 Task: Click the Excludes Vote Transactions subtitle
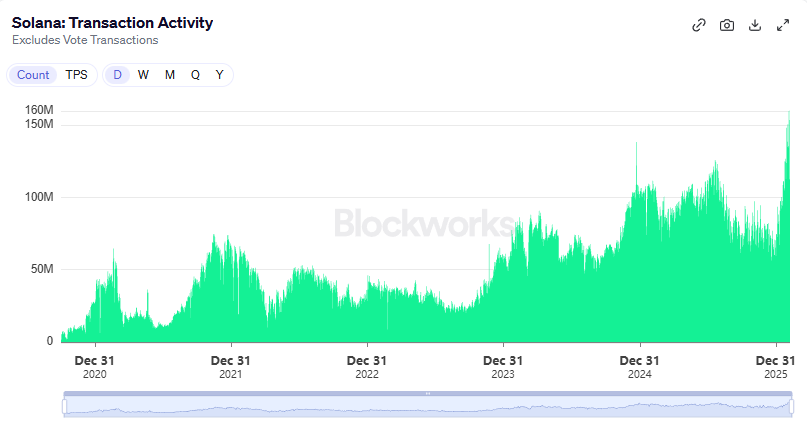click(85, 40)
